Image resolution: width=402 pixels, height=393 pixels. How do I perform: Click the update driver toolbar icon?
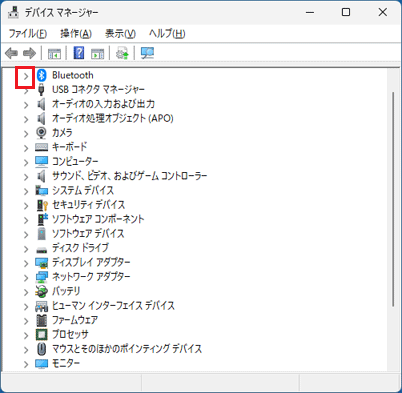pyautogui.click(x=122, y=53)
